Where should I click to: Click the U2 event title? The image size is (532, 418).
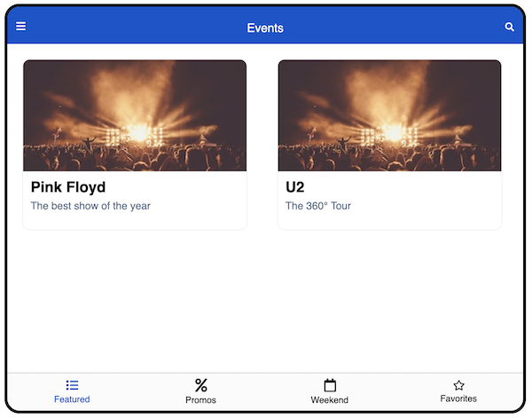tap(295, 187)
